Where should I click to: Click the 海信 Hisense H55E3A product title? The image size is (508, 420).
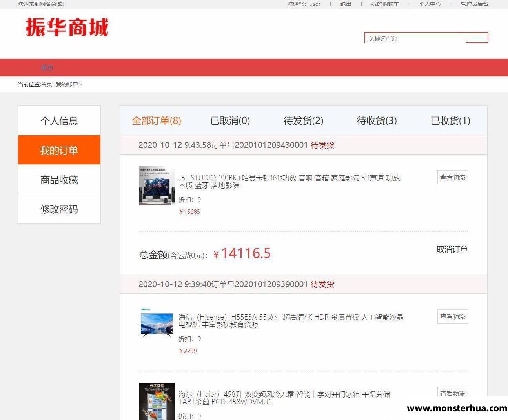291,321
